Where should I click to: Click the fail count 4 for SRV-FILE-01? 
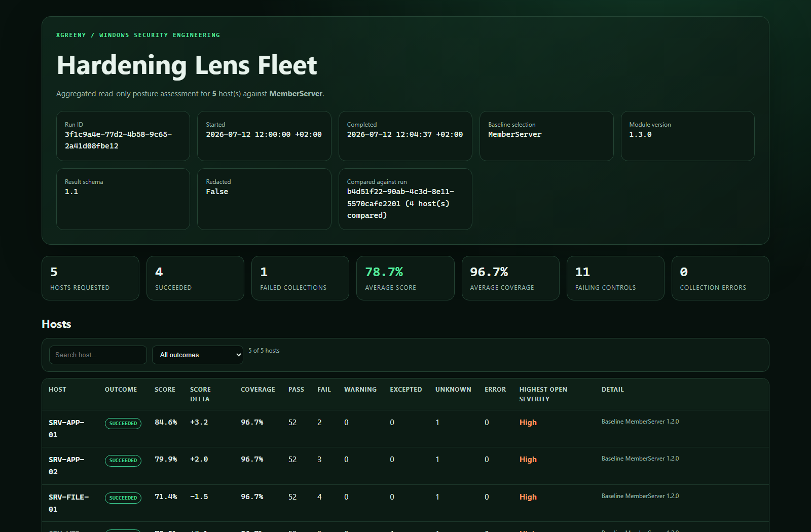coord(319,497)
